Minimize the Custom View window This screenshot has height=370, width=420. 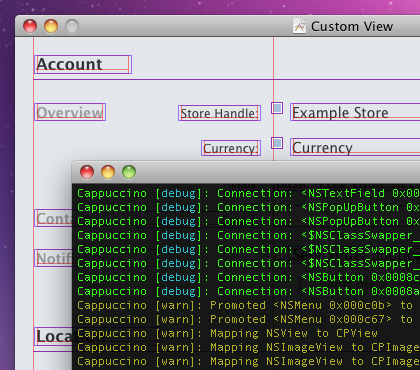[51, 26]
